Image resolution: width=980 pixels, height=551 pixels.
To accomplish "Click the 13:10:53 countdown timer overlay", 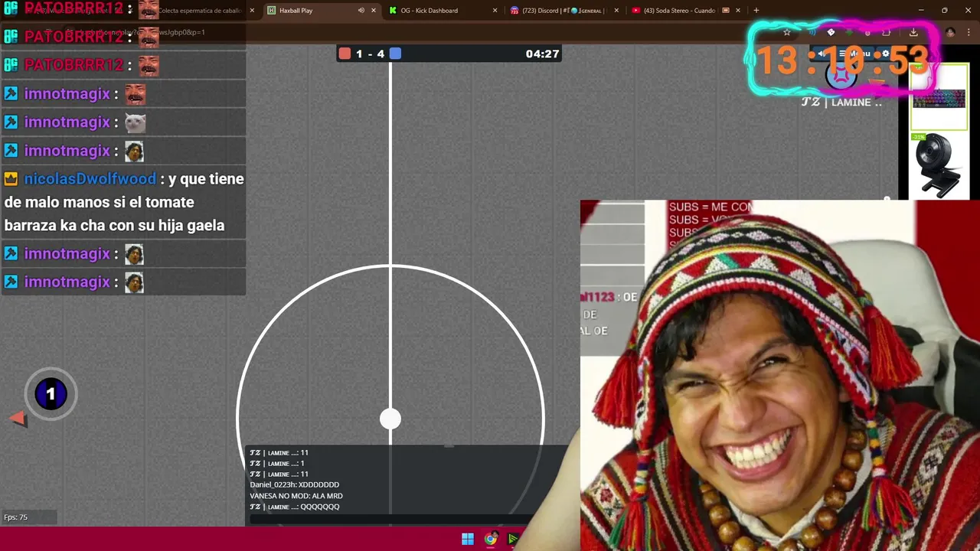I will pyautogui.click(x=842, y=60).
